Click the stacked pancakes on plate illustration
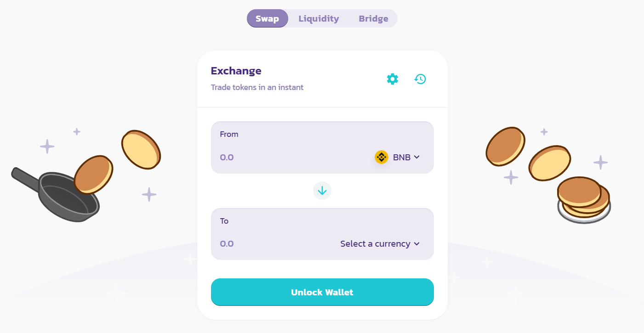Image resolution: width=644 pixels, height=333 pixels. click(584, 200)
